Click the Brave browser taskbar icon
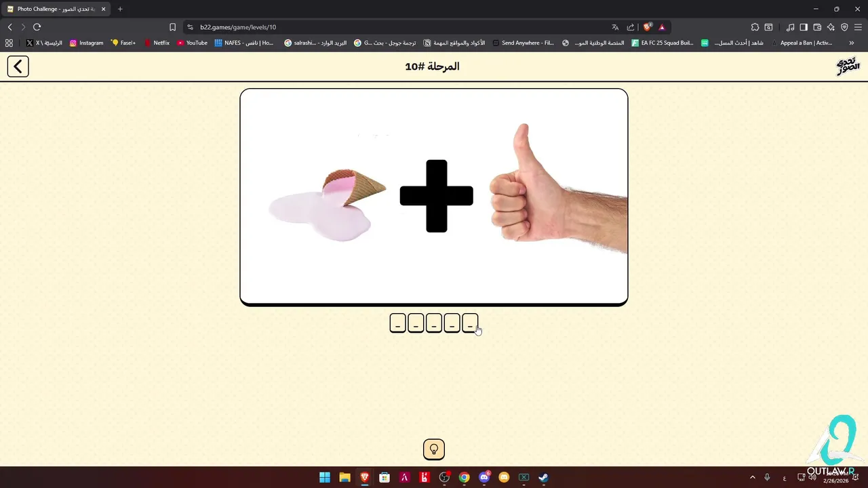868x488 pixels. pyautogui.click(x=365, y=477)
